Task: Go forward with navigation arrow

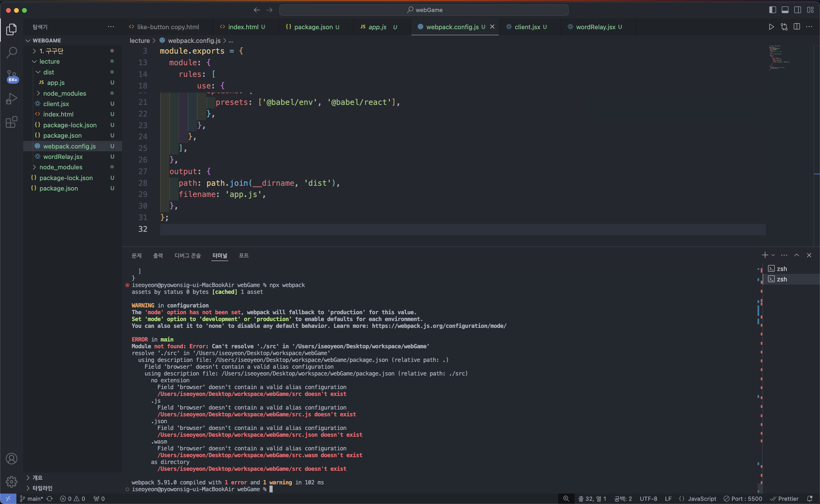Action: tap(269, 10)
